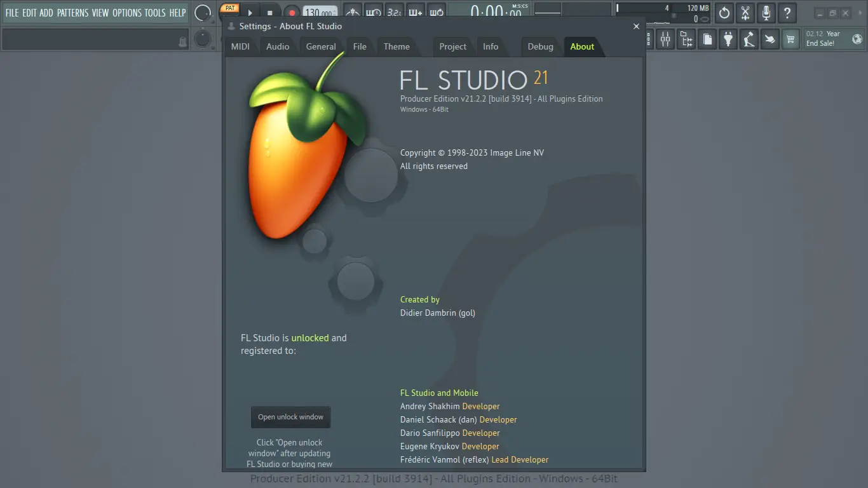Screen dimensions: 868x488
Task: Toggle the red record button
Action: click(x=291, y=13)
